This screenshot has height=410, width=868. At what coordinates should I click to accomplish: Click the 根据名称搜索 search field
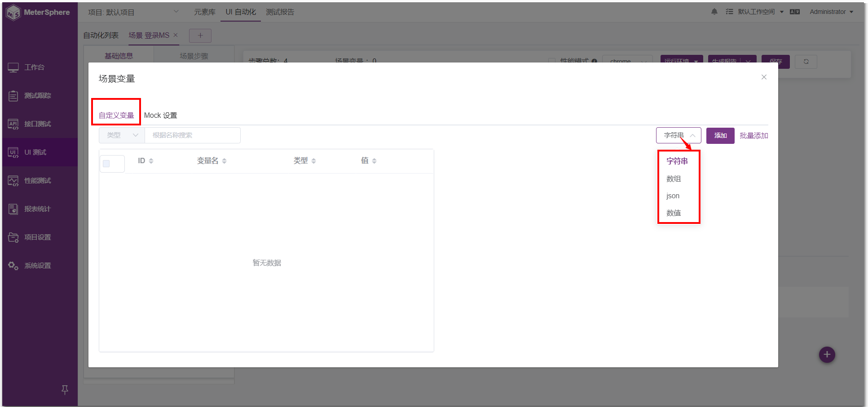192,135
